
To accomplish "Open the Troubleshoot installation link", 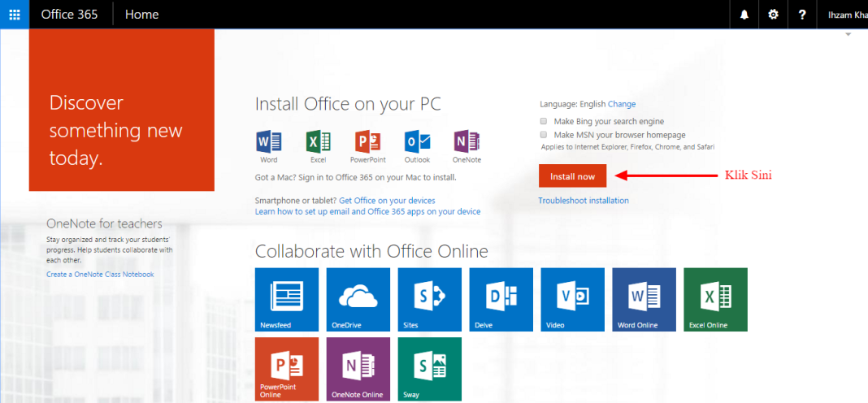I will click(x=584, y=201).
